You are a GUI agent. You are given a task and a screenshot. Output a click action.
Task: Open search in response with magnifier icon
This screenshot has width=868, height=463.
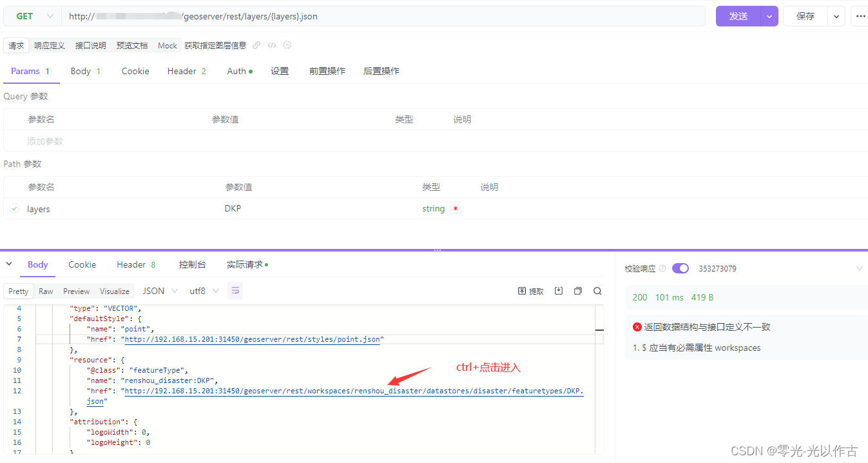tap(597, 291)
